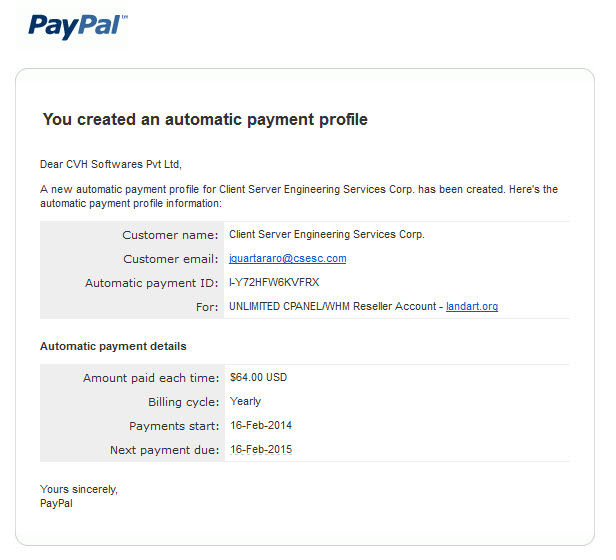Click the Customer name label
This screenshot has width=616, height=560.
coord(170,235)
